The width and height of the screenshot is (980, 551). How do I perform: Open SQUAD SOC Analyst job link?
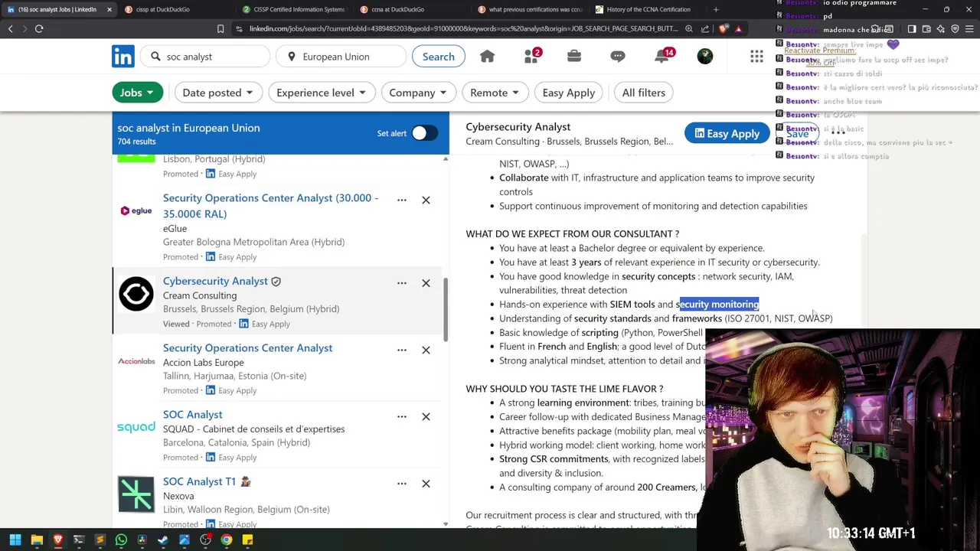pyautogui.click(x=193, y=415)
